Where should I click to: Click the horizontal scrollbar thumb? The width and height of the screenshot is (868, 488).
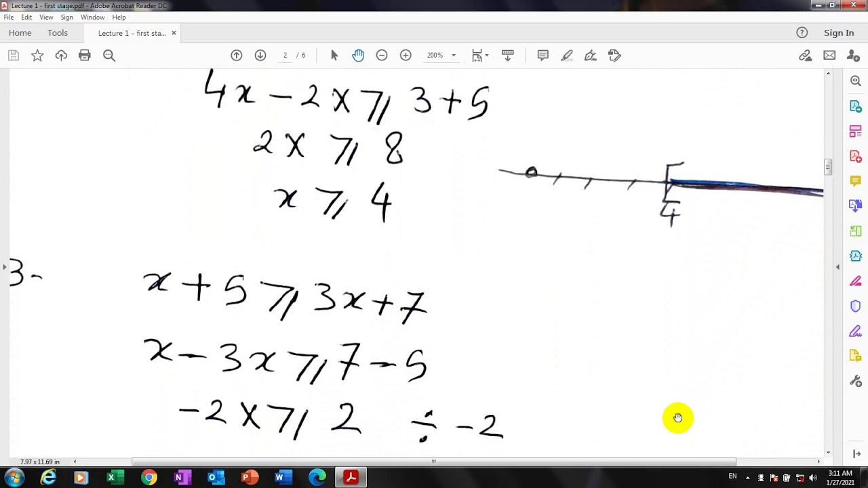point(434,462)
